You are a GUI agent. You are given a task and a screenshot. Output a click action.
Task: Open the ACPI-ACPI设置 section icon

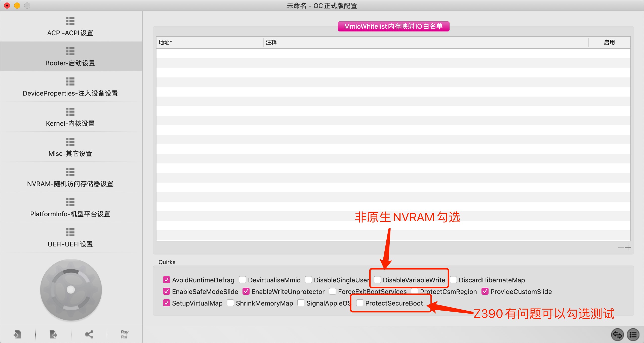[70, 21]
